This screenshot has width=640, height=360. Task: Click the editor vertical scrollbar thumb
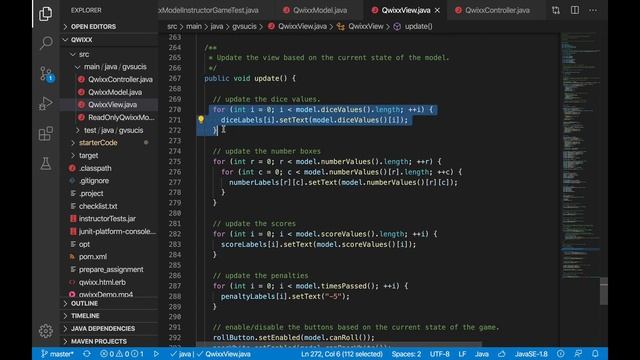(604, 291)
